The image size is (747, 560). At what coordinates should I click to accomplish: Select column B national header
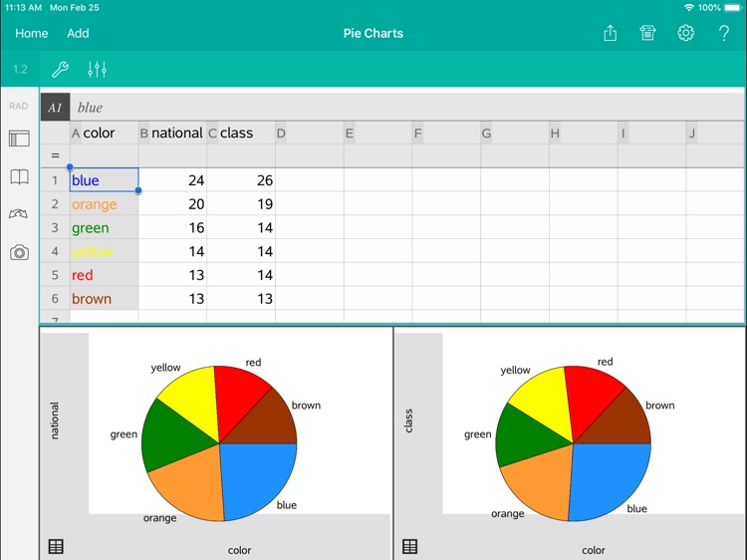tap(172, 133)
